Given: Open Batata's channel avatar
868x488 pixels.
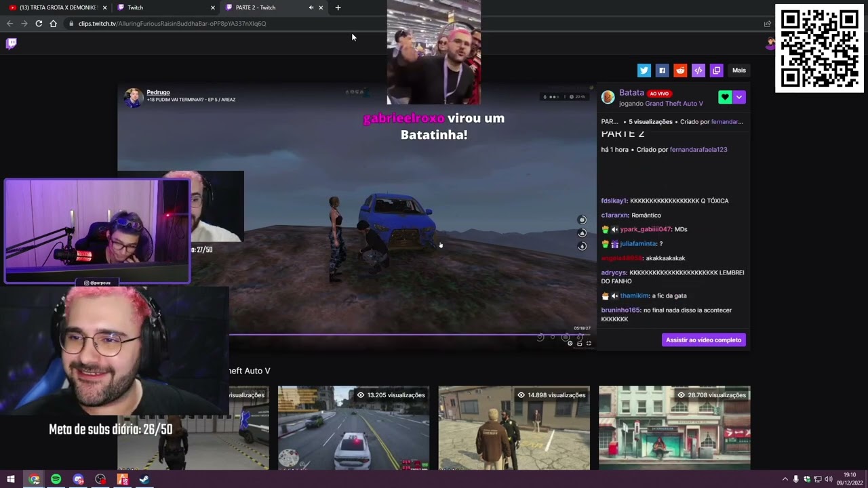Looking at the screenshot, I should [608, 98].
